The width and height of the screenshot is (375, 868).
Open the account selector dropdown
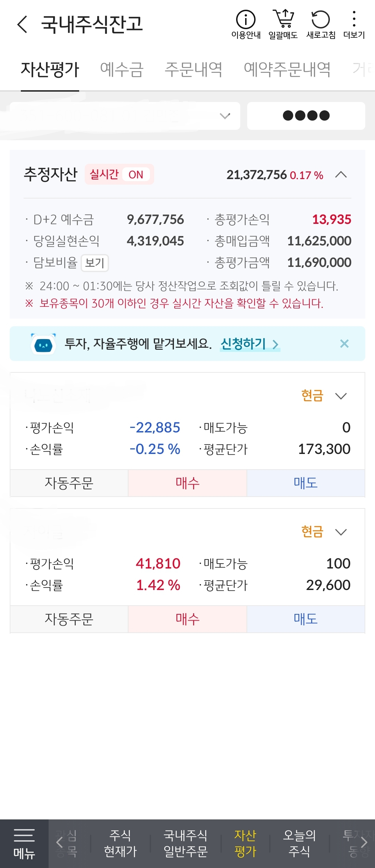pos(125,116)
